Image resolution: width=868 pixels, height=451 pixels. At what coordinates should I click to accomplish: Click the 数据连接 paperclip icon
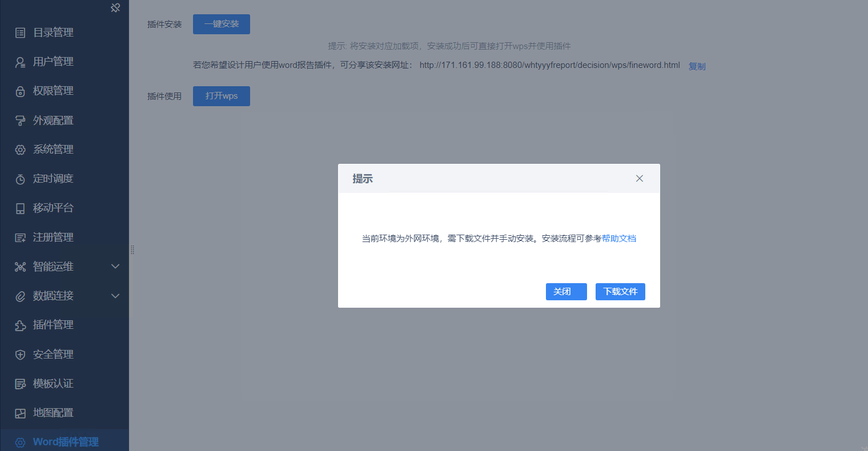(20, 296)
